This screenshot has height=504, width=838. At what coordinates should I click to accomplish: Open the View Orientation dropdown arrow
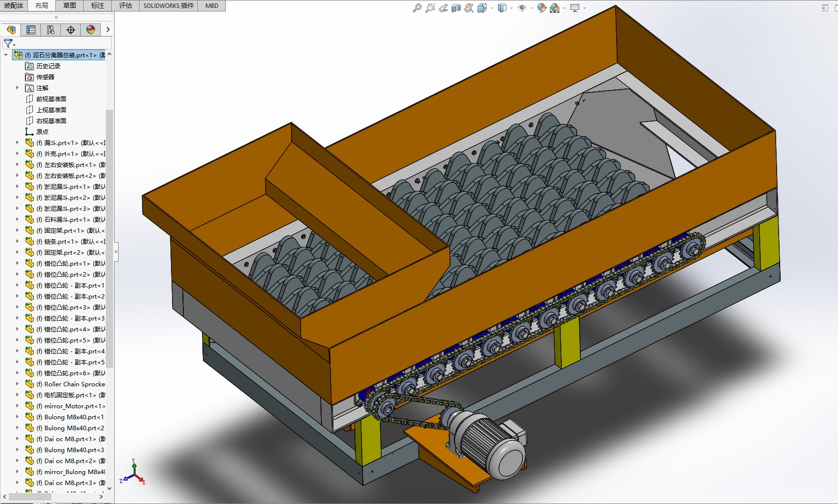492,8
